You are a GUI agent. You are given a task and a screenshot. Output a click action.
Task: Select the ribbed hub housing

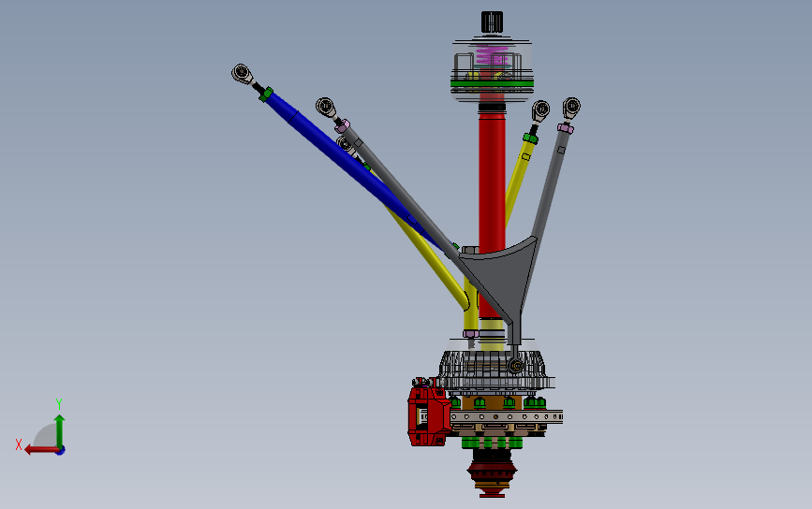[492, 369]
